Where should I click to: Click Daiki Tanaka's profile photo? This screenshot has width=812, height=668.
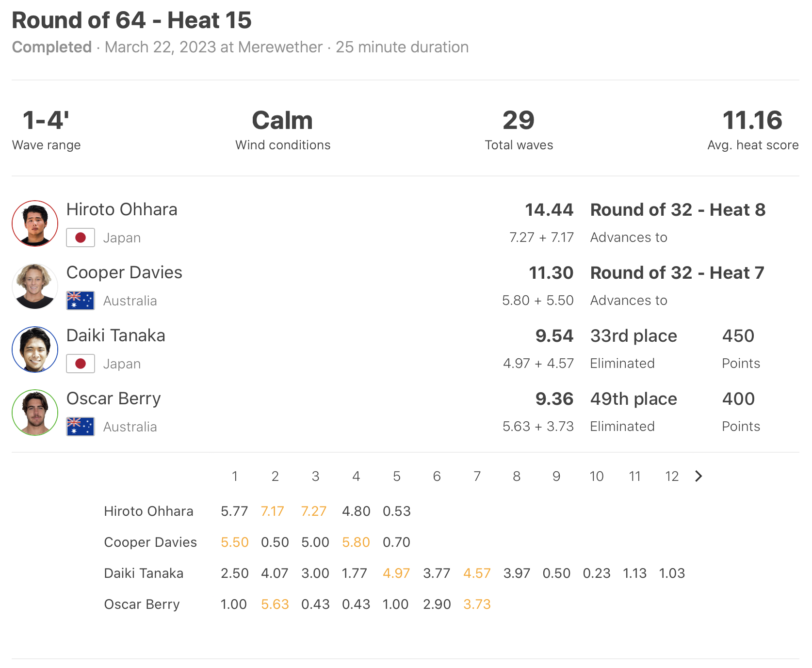tap(35, 350)
